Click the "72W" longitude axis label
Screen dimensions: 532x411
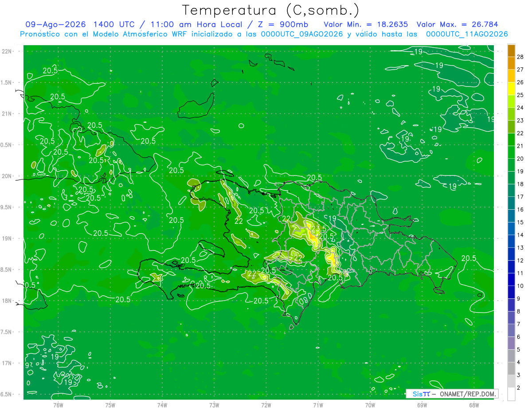(266, 405)
